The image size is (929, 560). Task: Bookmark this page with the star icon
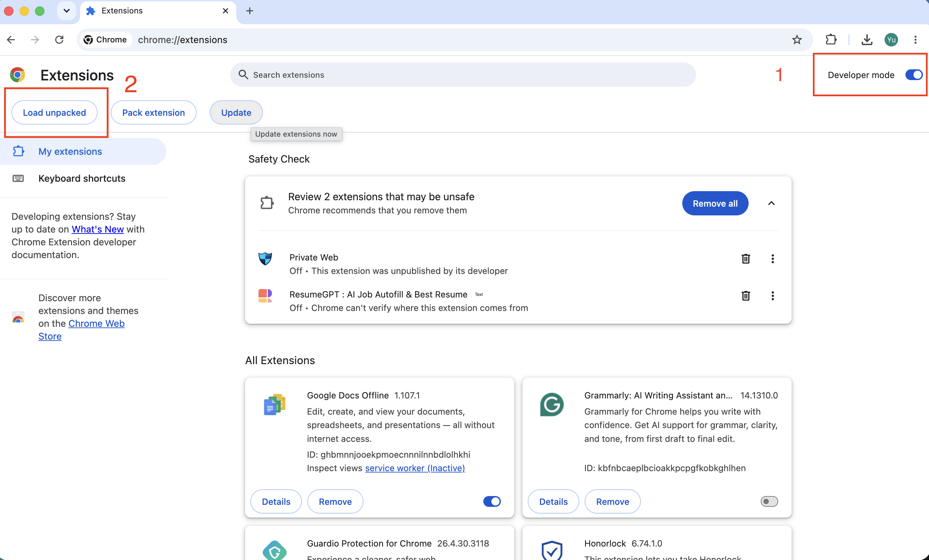(797, 40)
